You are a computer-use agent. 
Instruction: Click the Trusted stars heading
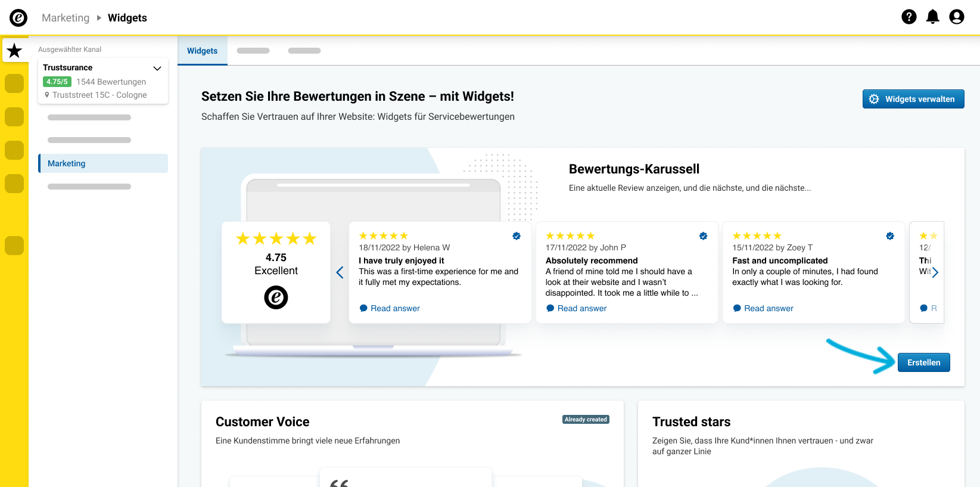click(692, 422)
